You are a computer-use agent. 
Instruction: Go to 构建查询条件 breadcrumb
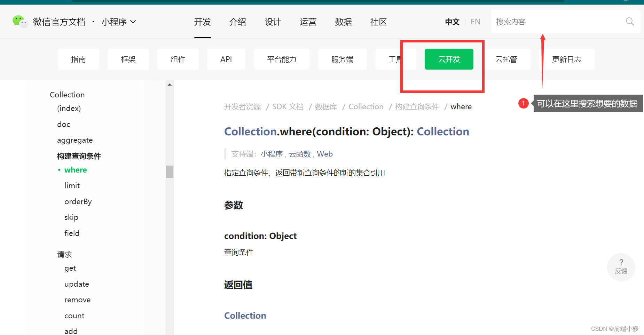417,106
